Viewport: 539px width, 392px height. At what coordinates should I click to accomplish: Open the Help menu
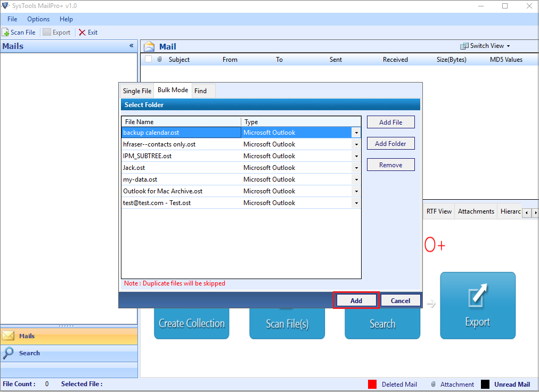[x=66, y=19]
